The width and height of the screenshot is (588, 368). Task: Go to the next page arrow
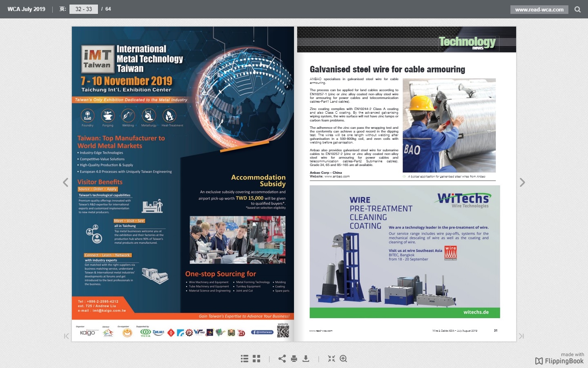(x=522, y=182)
